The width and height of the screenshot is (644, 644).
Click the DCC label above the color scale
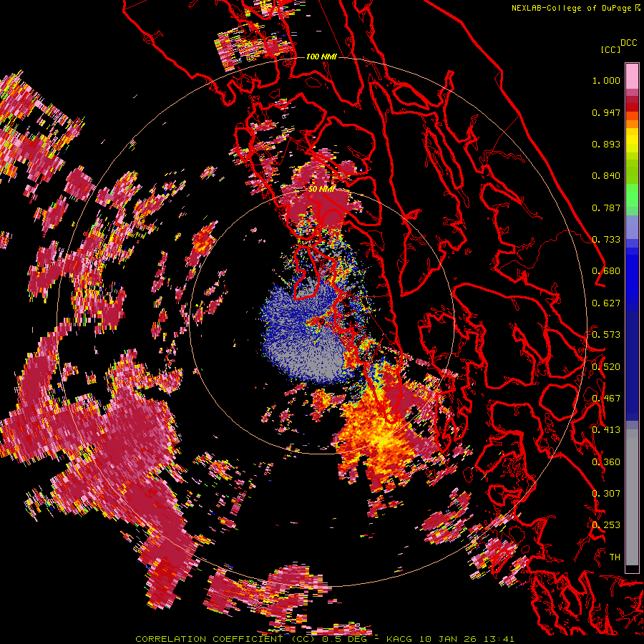pos(628,43)
